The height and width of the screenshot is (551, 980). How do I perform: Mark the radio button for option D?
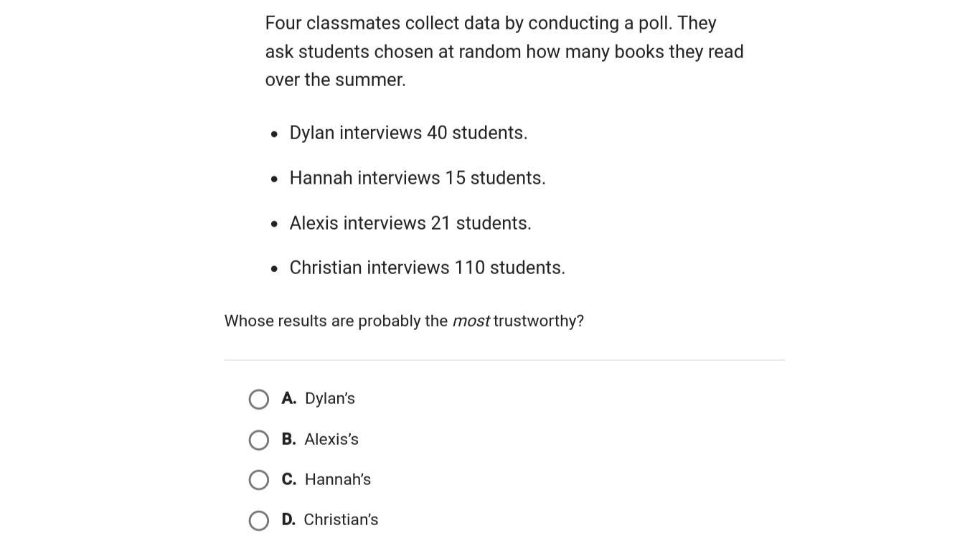click(x=259, y=520)
